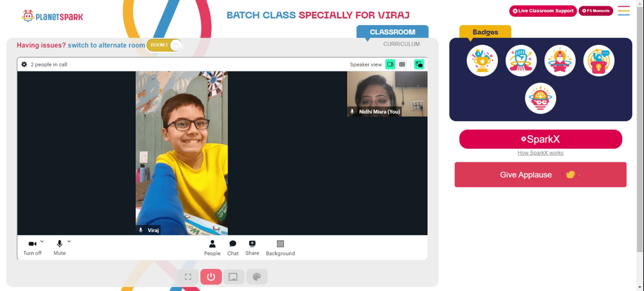Image resolution: width=644 pixels, height=291 pixels.
Task: Click the '2 people in call' text
Action: (x=49, y=64)
